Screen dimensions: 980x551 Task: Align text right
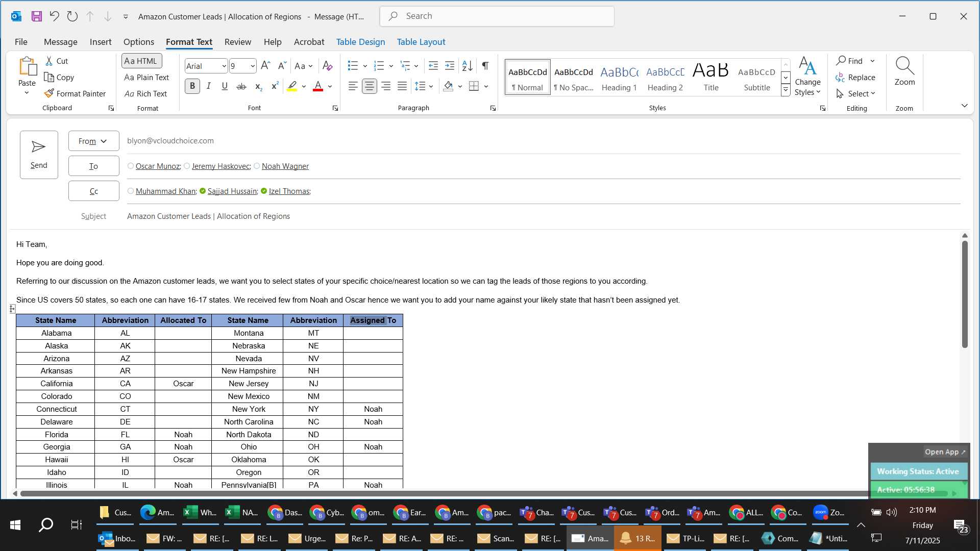pyautogui.click(x=386, y=86)
